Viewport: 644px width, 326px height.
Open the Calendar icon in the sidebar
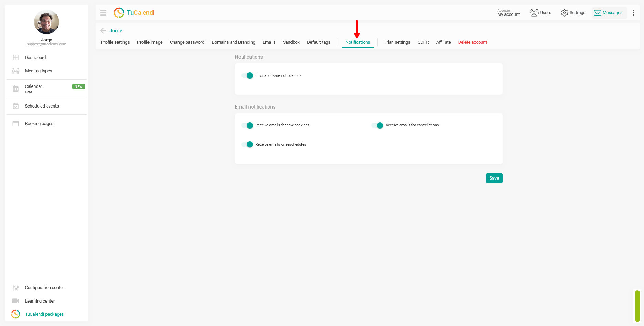[x=16, y=89]
